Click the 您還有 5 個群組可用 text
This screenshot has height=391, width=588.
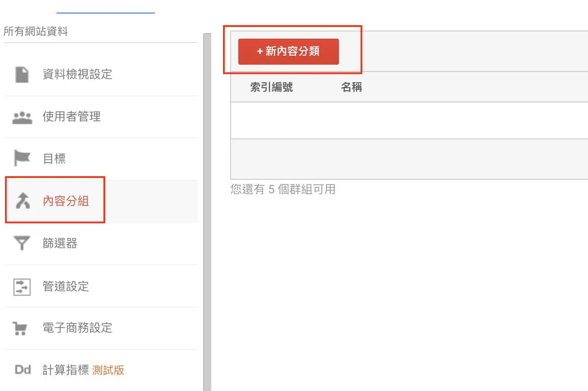pos(283,189)
